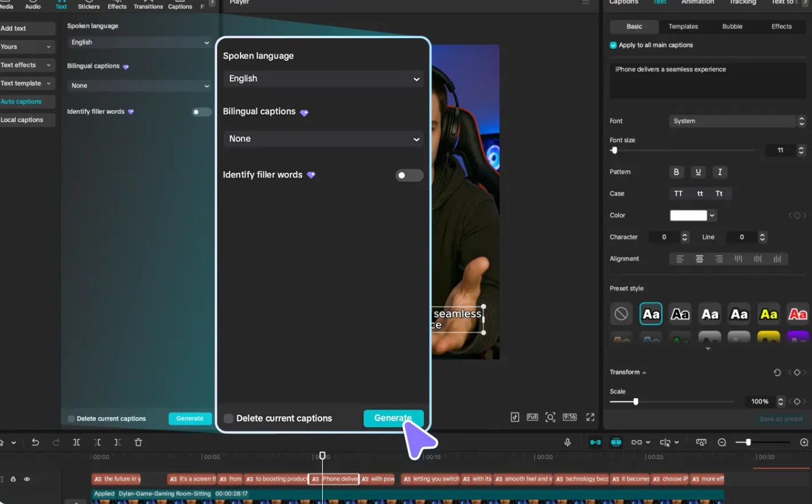
Task: Open the text Color dropdown arrow
Action: pyautogui.click(x=712, y=215)
